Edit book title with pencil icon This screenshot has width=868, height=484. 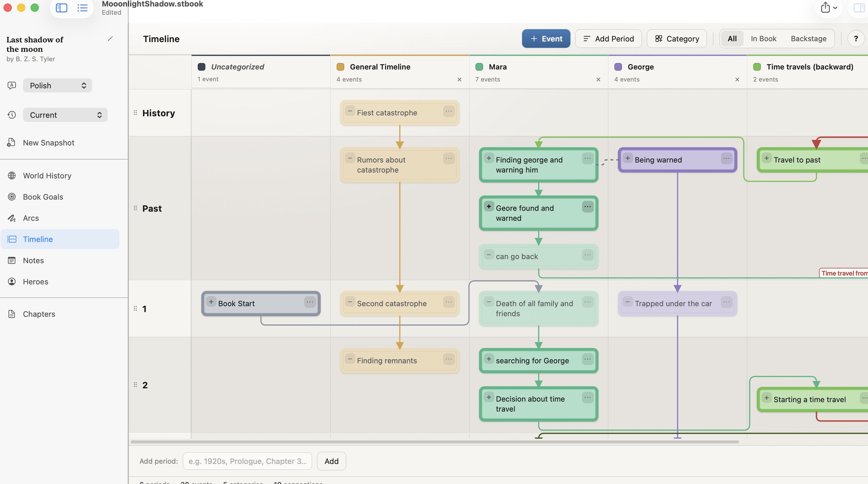110,39
